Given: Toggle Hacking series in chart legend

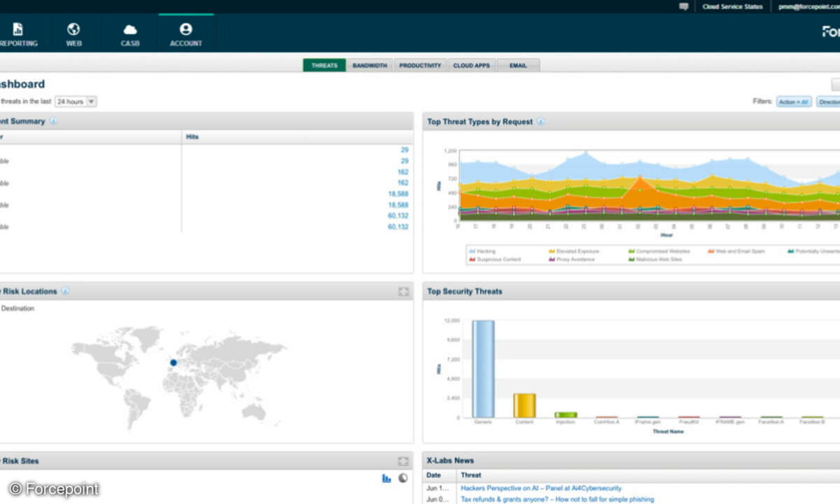Looking at the screenshot, I should coord(482,251).
